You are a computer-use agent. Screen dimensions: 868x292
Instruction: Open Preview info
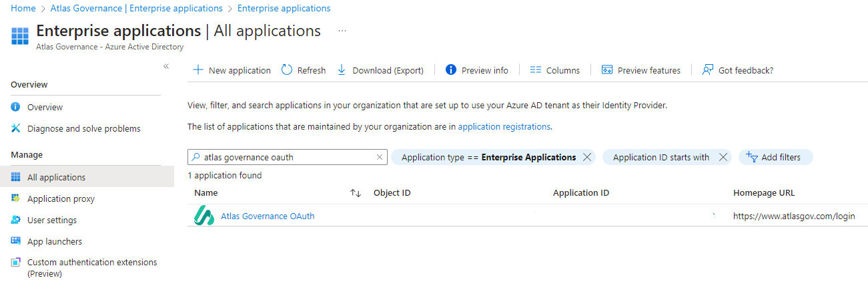[477, 70]
